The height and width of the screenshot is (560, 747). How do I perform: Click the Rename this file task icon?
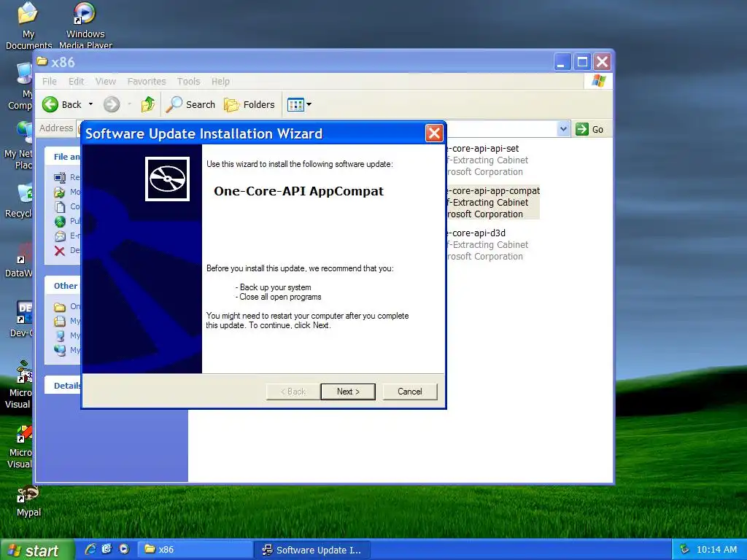pos(60,178)
